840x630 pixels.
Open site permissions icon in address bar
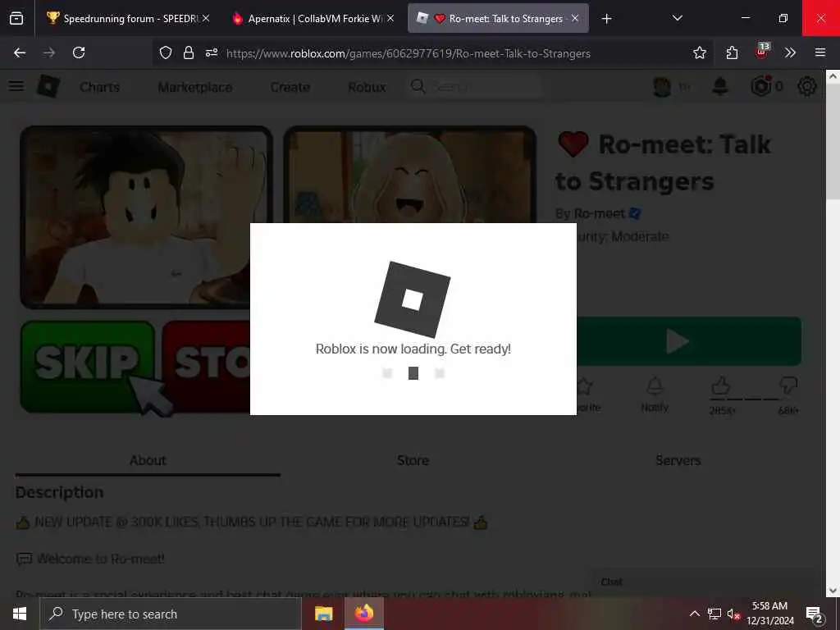(212, 52)
